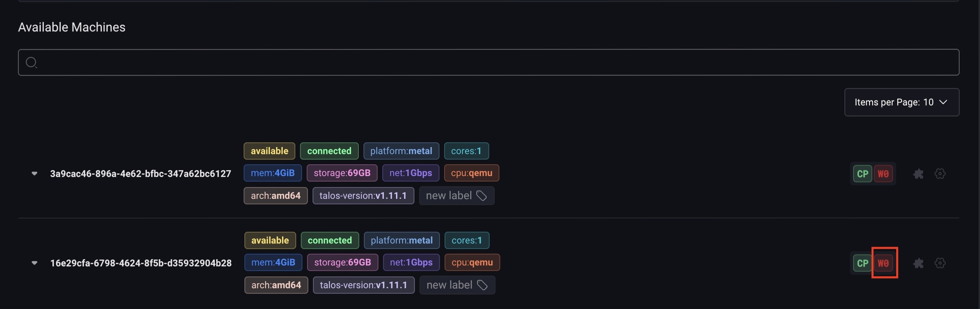Viewport: 980px width, 309px height.
Task: Click the platform:metal label on second machine
Action: [402, 240]
